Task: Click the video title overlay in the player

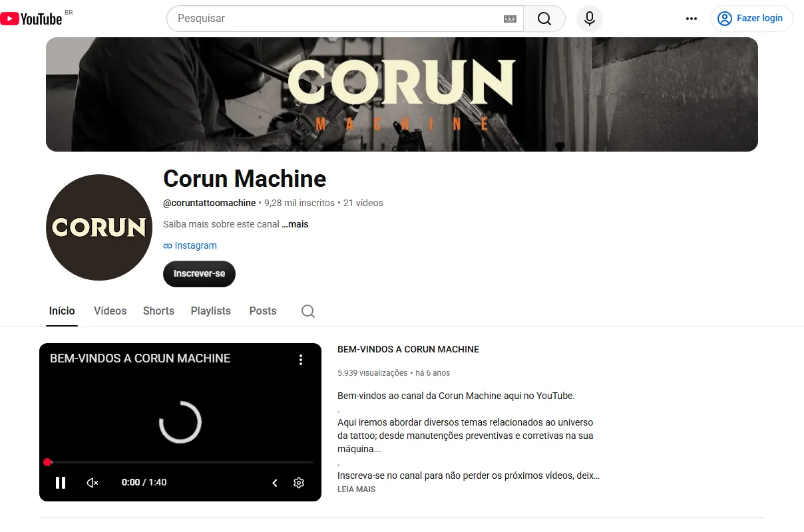Action: tap(140, 358)
